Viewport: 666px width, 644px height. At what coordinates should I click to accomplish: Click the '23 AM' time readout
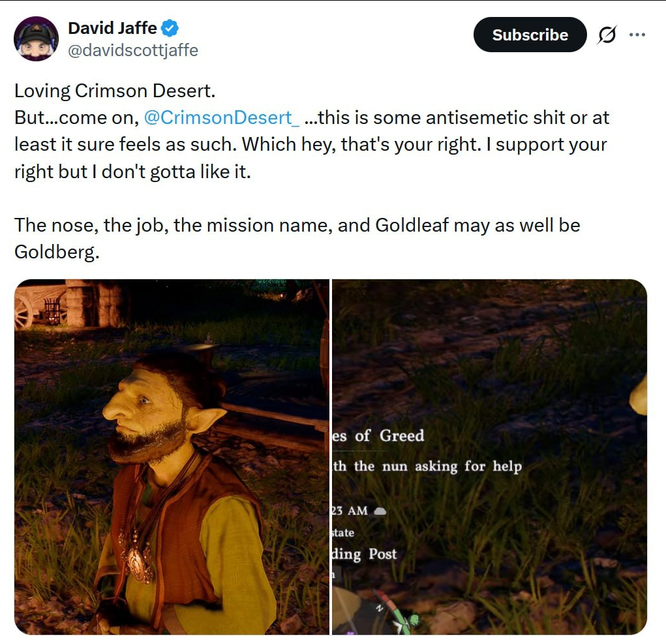tap(350, 511)
